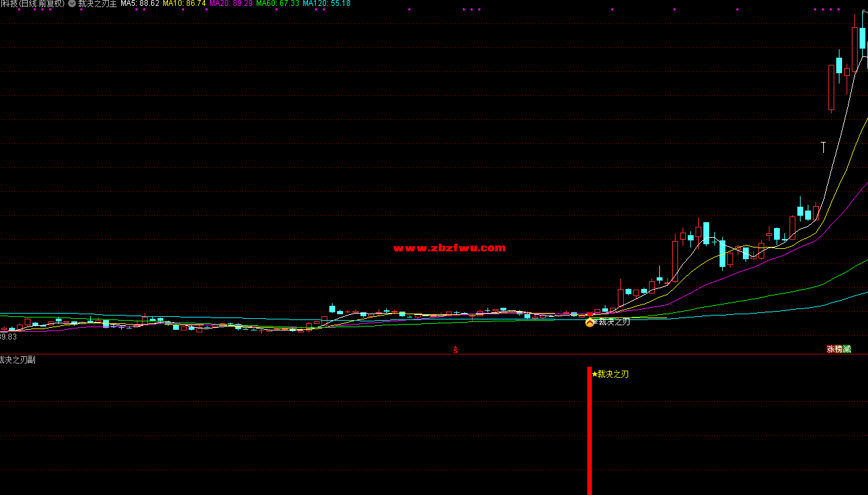The image size is (868, 495).
Task: Click the green MA60 value label
Action: (x=277, y=3)
